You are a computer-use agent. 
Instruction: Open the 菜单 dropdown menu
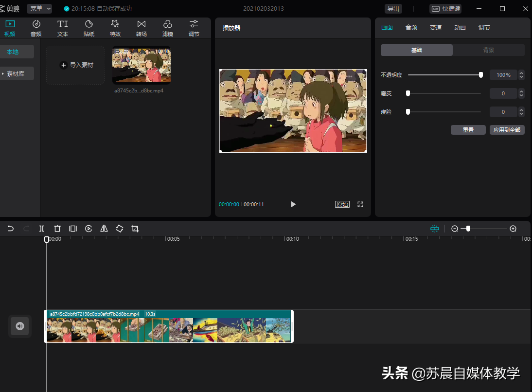coord(39,9)
